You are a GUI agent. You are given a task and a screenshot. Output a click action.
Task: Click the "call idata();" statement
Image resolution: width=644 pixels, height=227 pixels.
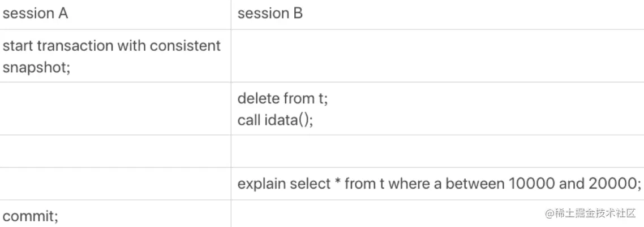coord(275,120)
